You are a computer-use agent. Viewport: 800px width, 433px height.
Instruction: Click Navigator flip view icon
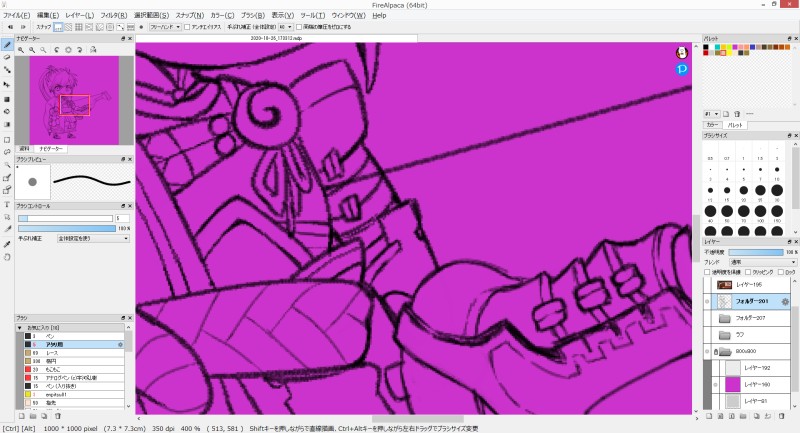[x=93, y=50]
